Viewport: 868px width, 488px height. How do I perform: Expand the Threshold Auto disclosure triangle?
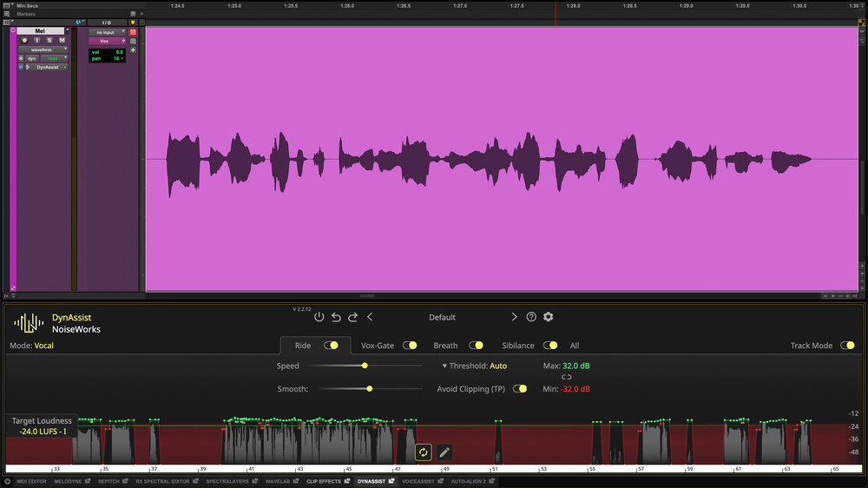[444, 366]
